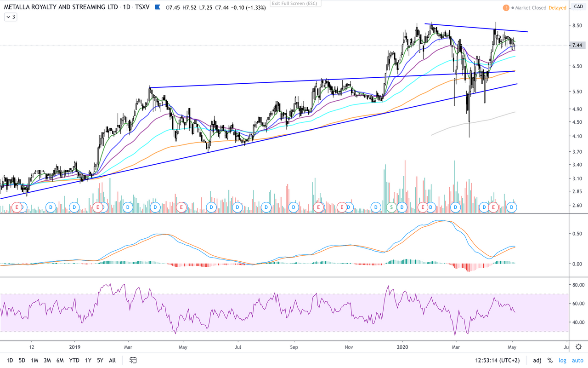The height and width of the screenshot is (368, 588).
Task: Toggle percentage scale mode
Action: coord(549,361)
